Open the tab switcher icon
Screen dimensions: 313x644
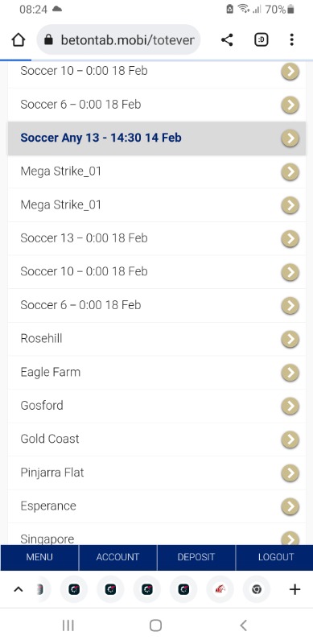pyautogui.click(x=262, y=39)
